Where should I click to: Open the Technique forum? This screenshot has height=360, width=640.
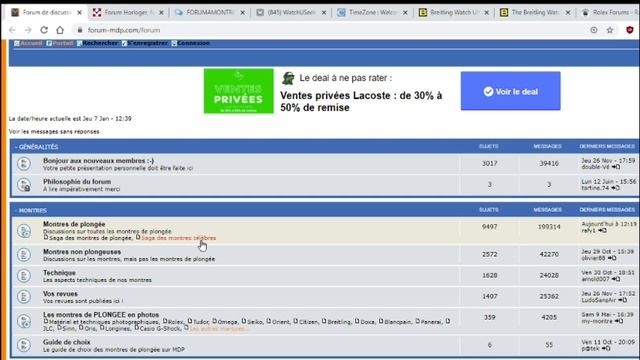click(x=60, y=273)
